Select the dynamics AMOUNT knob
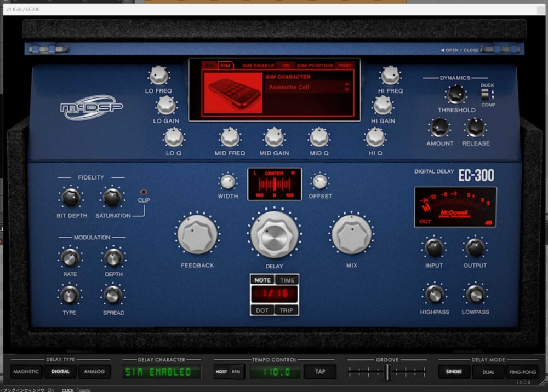This screenshot has height=392, width=548. pos(439,128)
